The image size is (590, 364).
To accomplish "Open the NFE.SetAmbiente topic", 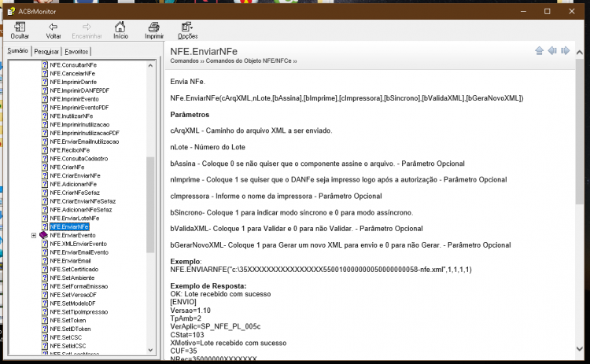I will click(x=72, y=278).
